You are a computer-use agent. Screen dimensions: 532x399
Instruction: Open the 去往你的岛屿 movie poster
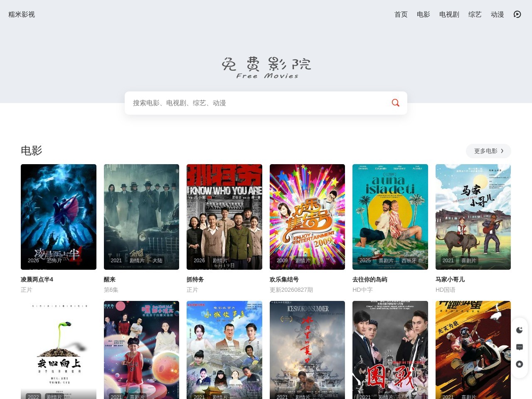[390, 217]
